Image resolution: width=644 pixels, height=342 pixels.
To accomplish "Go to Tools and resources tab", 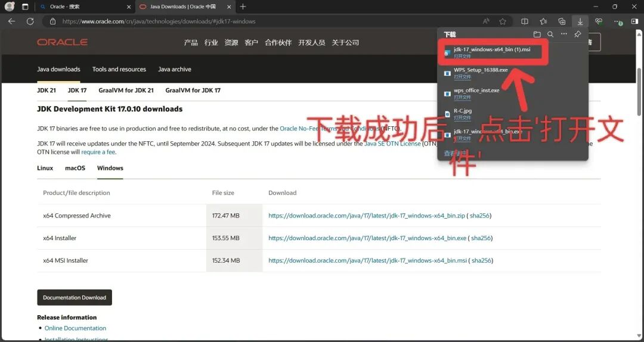I will coord(119,69).
